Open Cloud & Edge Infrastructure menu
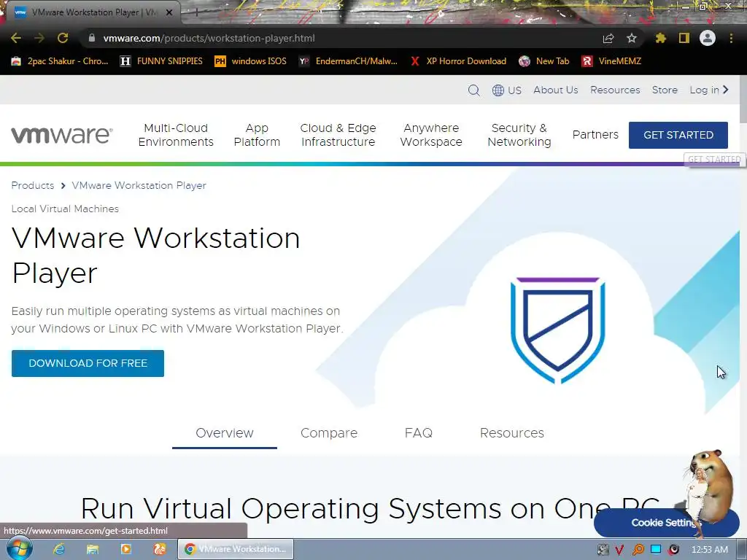The width and height of the screenshot is (747, 560). pyautogui.click(x=338, y=135)
